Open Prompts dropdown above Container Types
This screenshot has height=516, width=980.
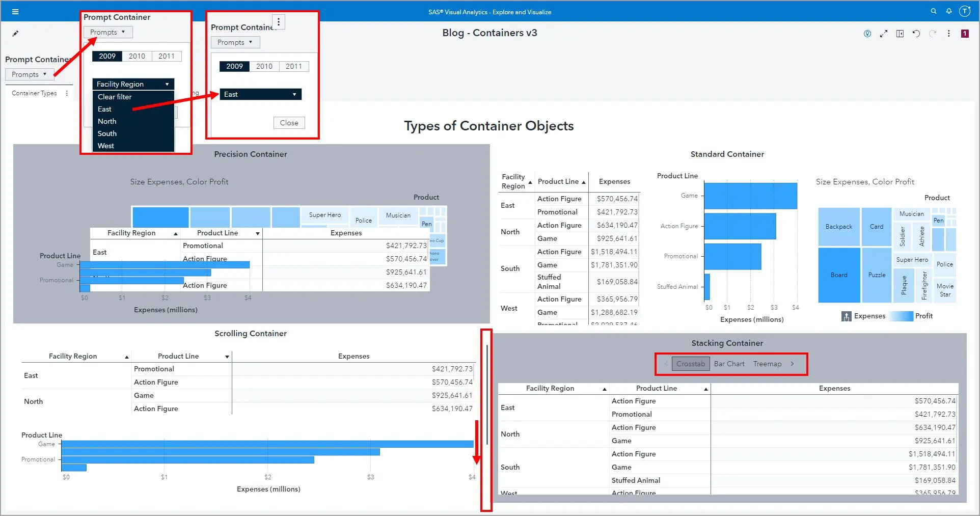point(29,74)
